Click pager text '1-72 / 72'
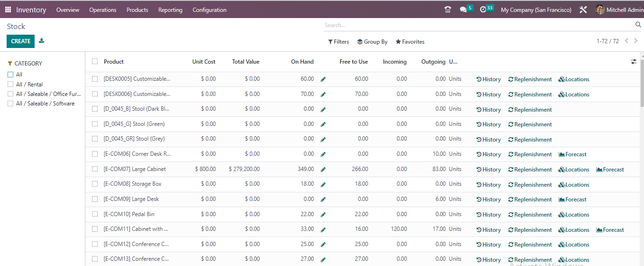 click(607, 41)
